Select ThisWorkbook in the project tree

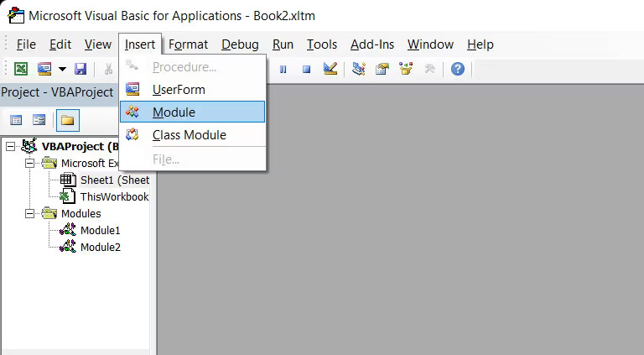[115, 197]
